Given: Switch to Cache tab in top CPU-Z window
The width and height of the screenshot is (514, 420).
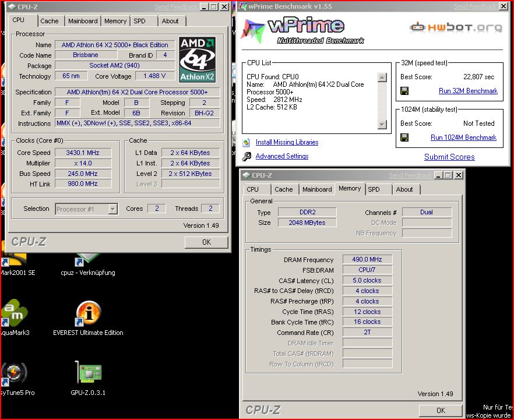Looking at the screenshot, I should (x=50, y=21).
